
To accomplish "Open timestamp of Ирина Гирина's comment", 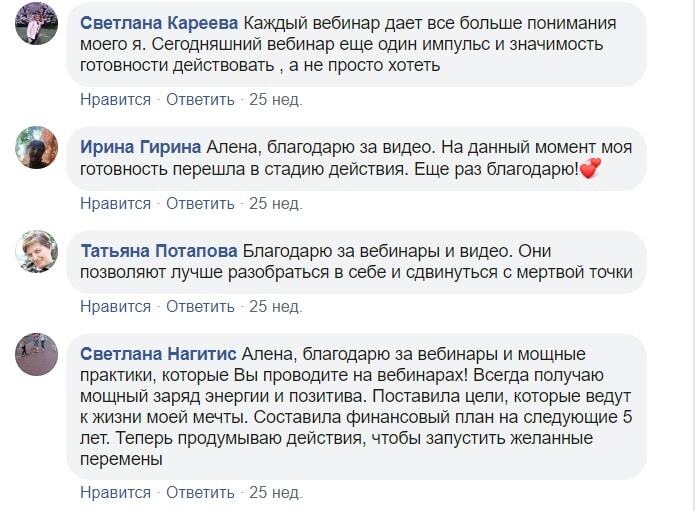I will [275, 203].
